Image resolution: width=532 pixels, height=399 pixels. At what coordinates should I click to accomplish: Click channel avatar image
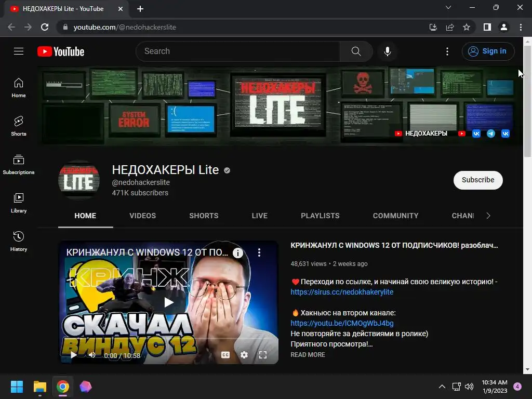pos(79,180)
